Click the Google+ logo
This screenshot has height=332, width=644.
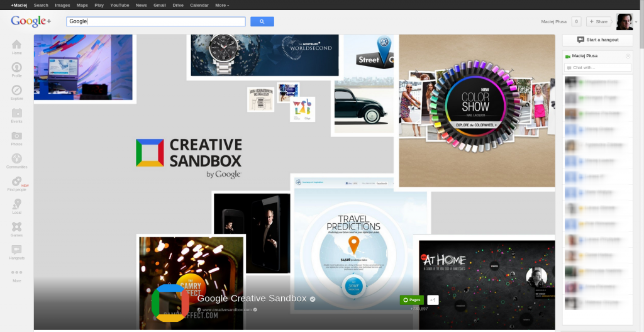click(31, 21)
